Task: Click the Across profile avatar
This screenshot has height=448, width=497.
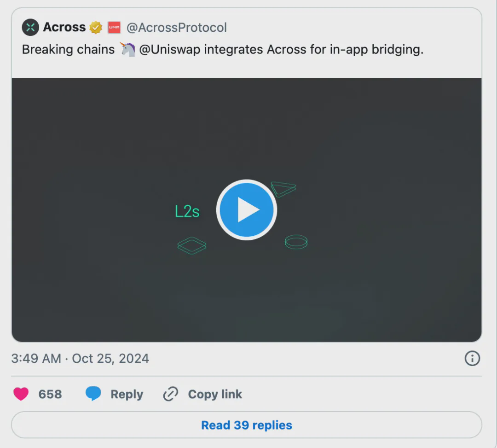Action: [x=30, y=28]
